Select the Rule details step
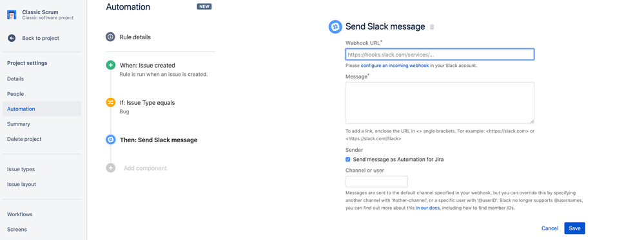This screenshot has height=240, width=644. 135,37
